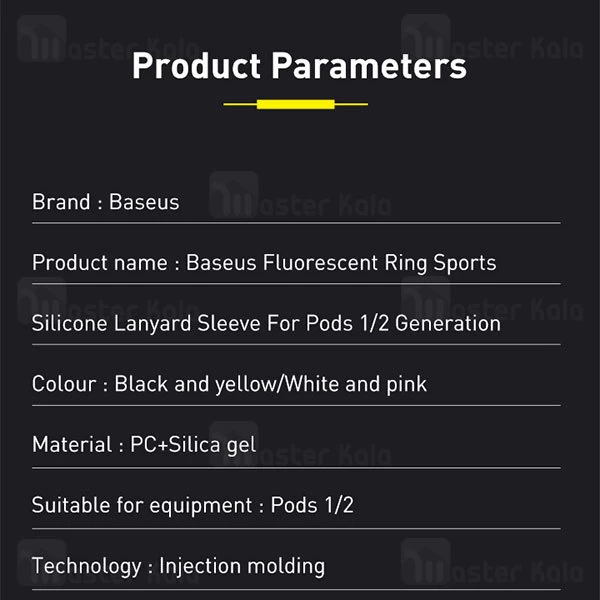Click the "Product name" label
This screenshot has width=600, height=600.
(x=100, y=263)
